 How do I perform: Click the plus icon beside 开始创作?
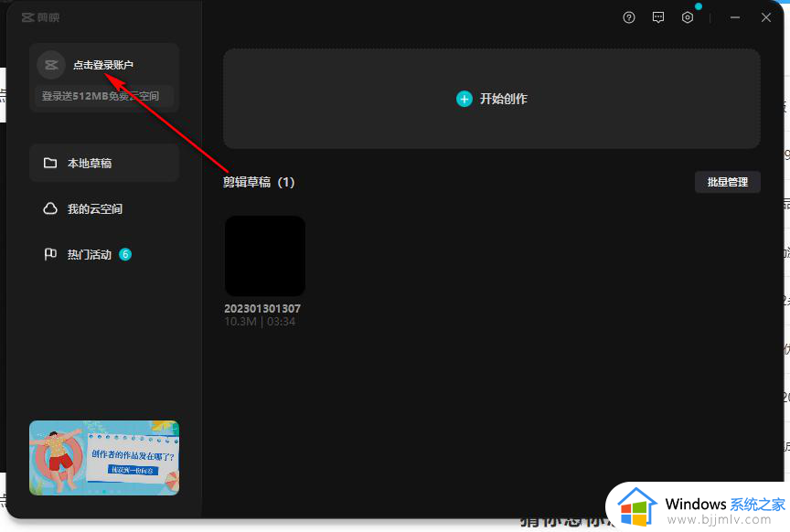coord(464,99)
